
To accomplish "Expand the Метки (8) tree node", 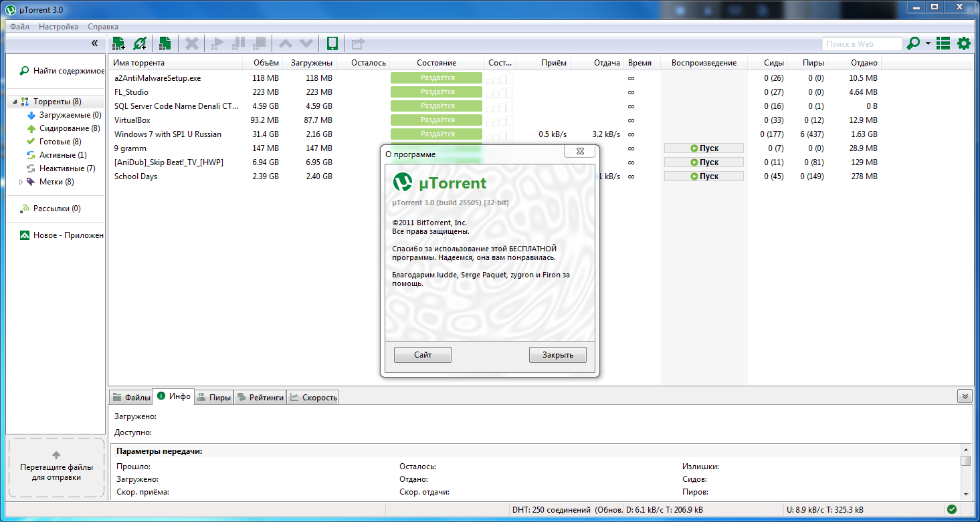I will point(21,182).
